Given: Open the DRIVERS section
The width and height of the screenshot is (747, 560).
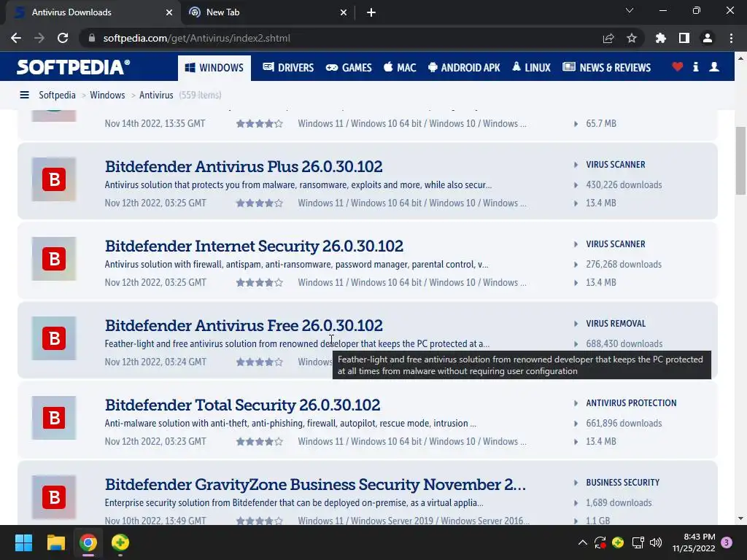Looking at the screenshot, I should pyautogui.click(x=288, y=68).
